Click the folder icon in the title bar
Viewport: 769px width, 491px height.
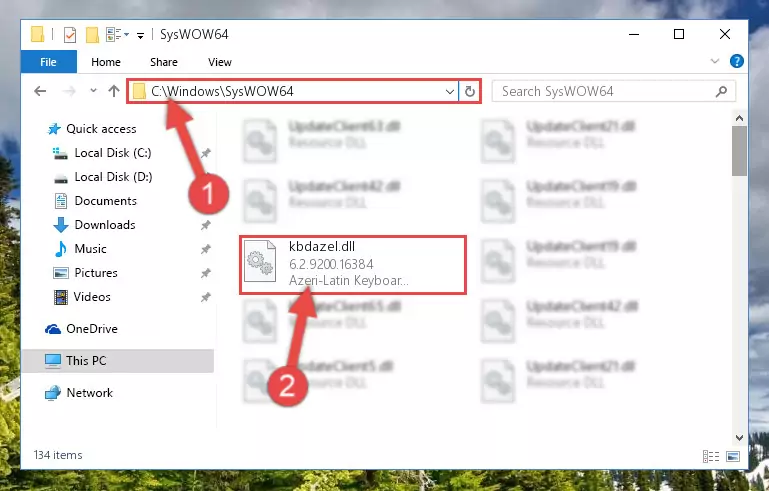tap(37, 34)
